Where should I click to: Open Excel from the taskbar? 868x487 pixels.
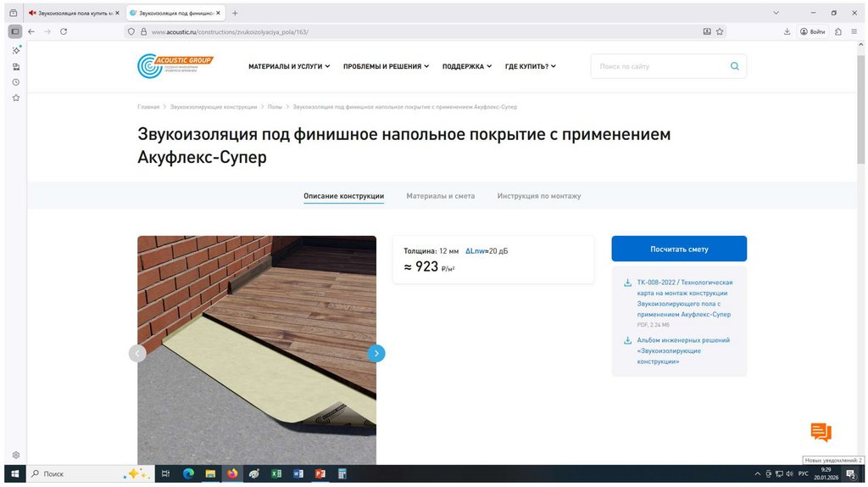pyautogui.click(x=276, y=473)
